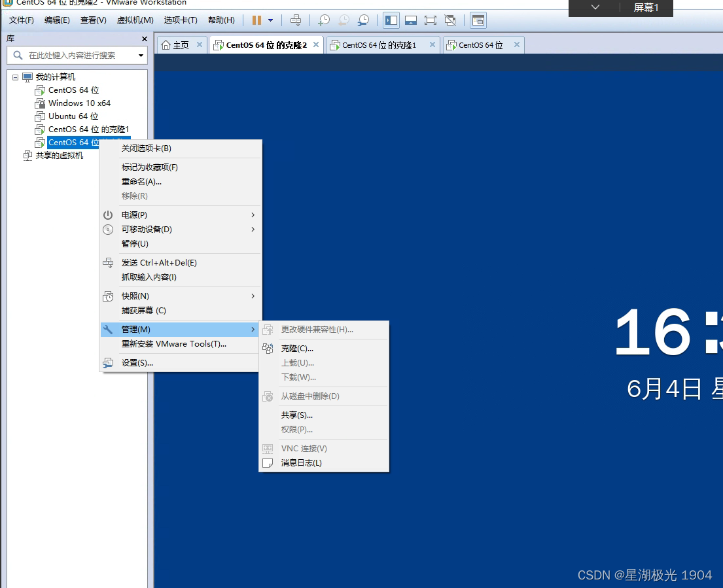
Task: Choose 关闭选项卡(B) in context menu
Action: tap(180, 148)
